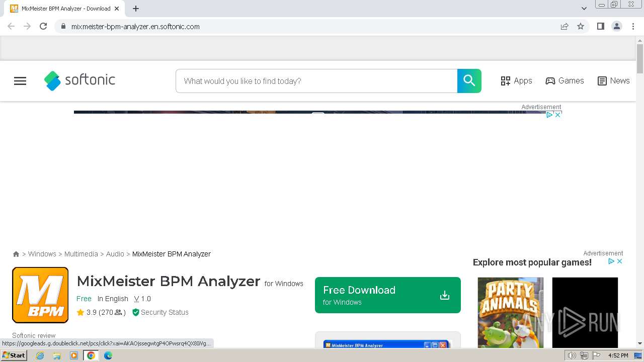Click the Free Download for Windows button
The height and width of the screenshot is (362, 644).
(x=388, y=295)
